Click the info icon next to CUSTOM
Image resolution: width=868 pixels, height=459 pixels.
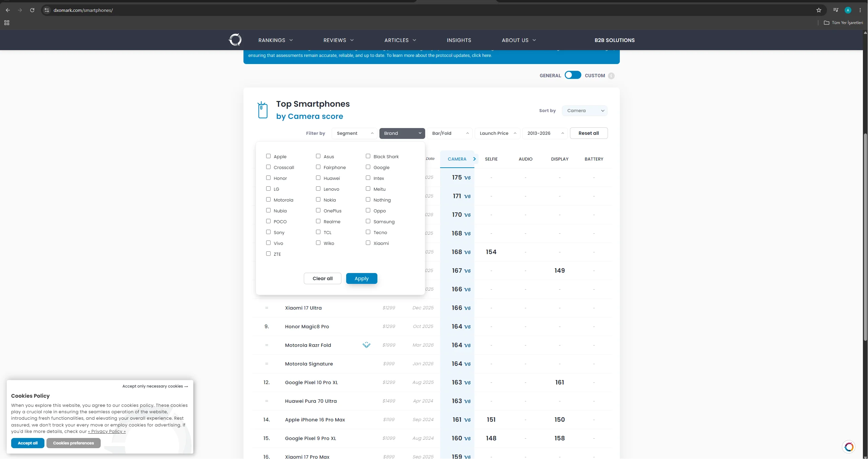click(611, 76)
